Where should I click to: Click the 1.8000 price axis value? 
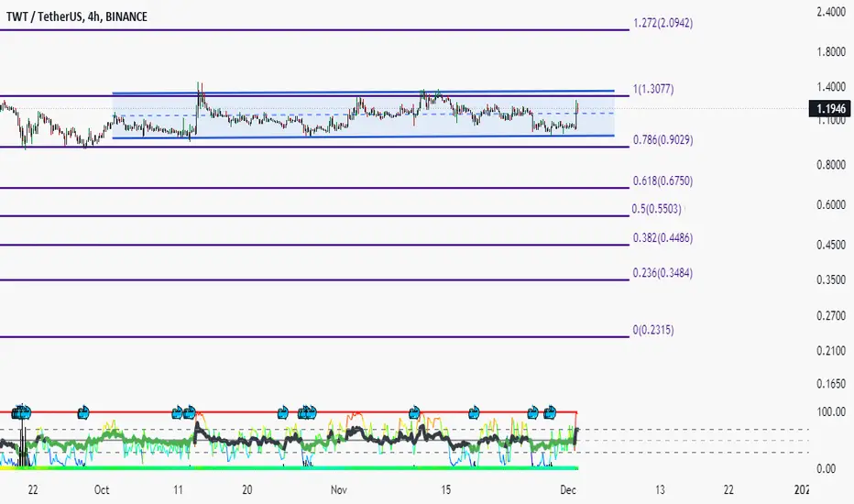pyautogui.click(x=831, y=52)
